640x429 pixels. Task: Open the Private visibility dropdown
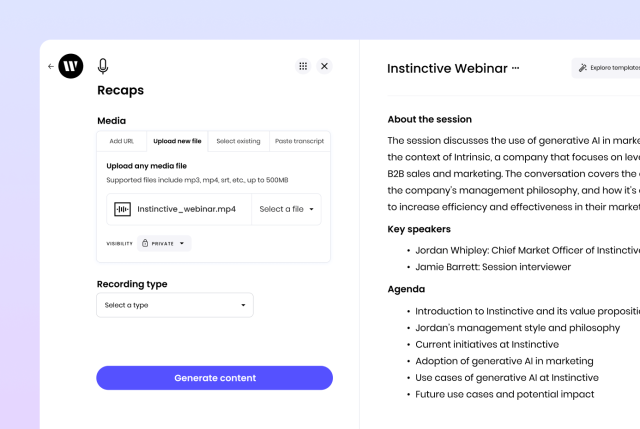click(x=164, y=243)
